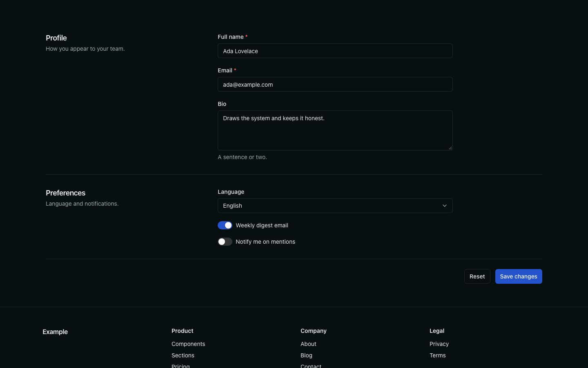Screen dimensions: 588x368
Task: Grab the Bio textarea resize handle
Action: [x=450, y=148]
